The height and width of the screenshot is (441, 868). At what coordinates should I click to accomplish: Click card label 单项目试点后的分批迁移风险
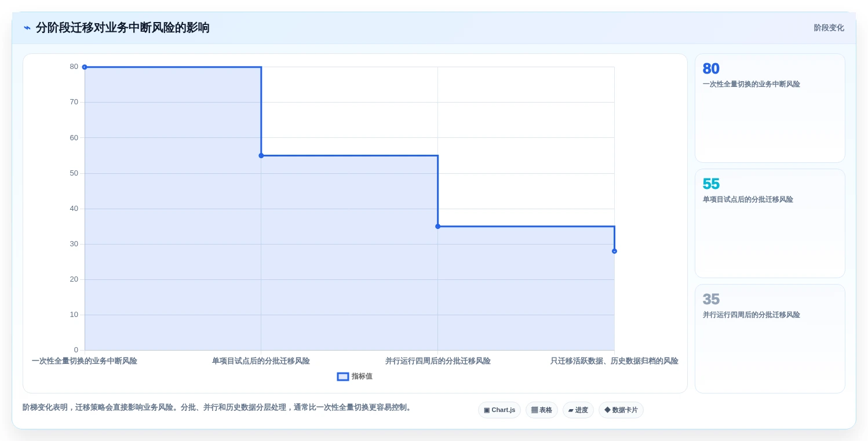748,199
